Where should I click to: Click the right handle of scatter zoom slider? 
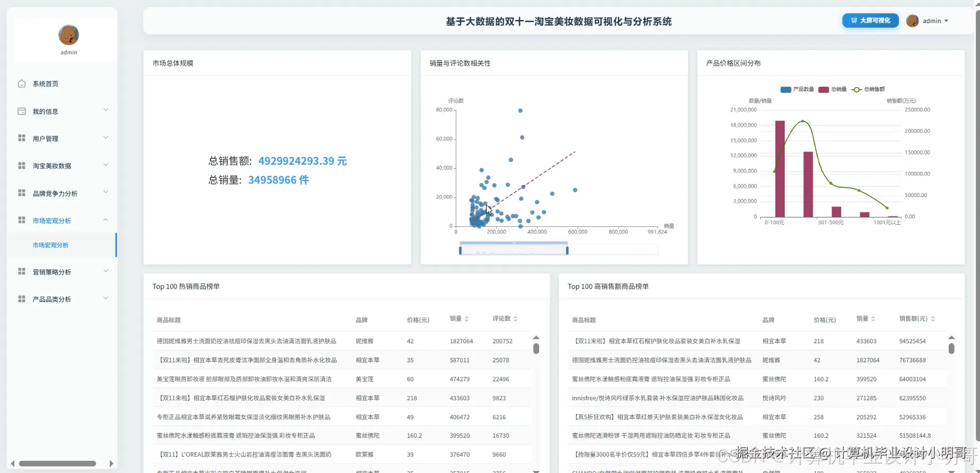click(567, 250)
